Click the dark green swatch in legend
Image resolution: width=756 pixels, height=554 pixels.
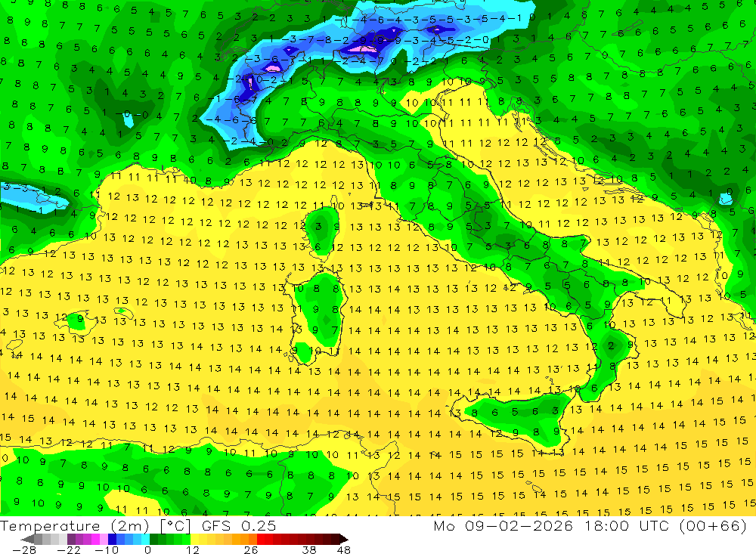click(x=153, y=539)
